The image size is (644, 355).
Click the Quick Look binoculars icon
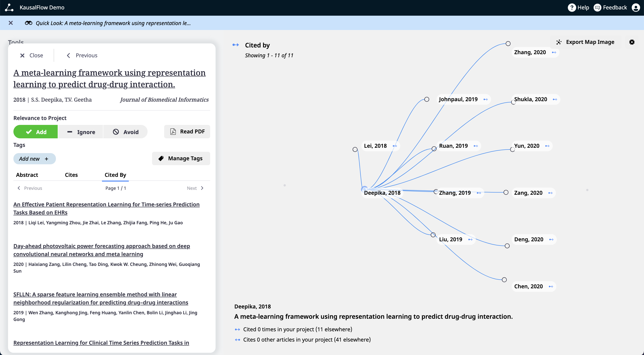28,23
